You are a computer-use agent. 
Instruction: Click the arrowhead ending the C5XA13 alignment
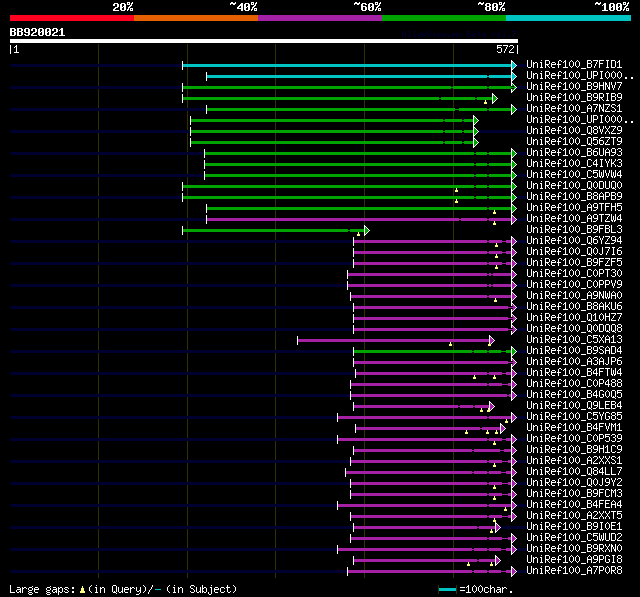(x=492, y=340)
